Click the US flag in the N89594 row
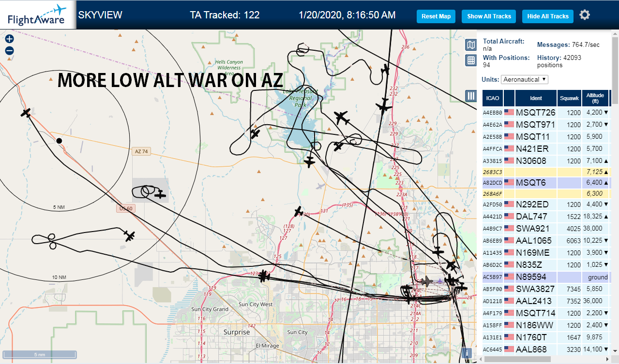The height and width of the screenshot is (364, 619). 509,277
